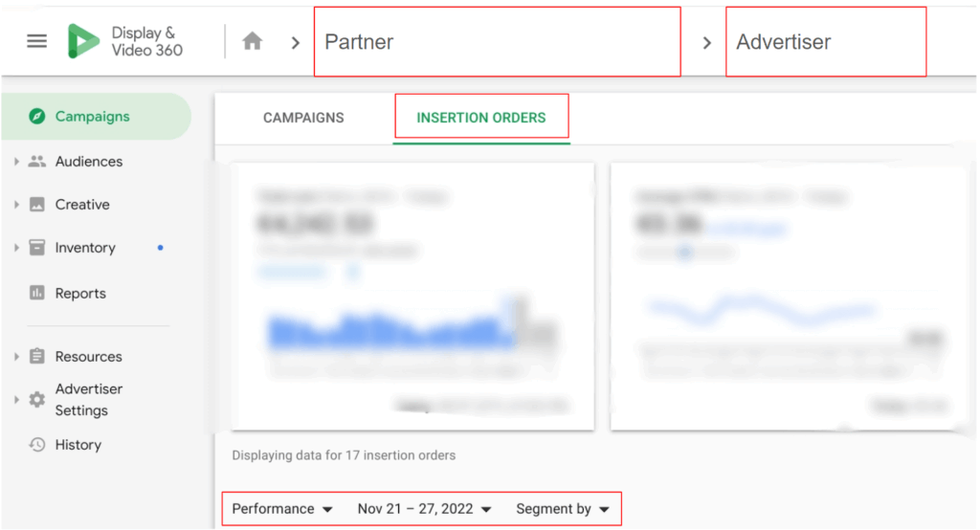Screen dimensions: 980x530
Task: Click the chevron before Advertiser breadcrumb
Action: pos(707,42)
